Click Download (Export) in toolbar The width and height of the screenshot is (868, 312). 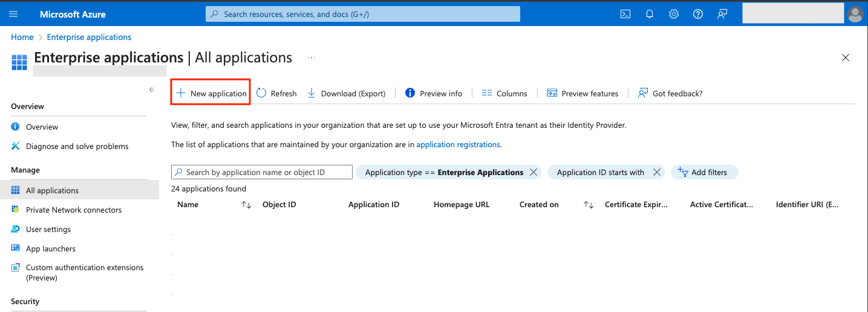point(347,93)
